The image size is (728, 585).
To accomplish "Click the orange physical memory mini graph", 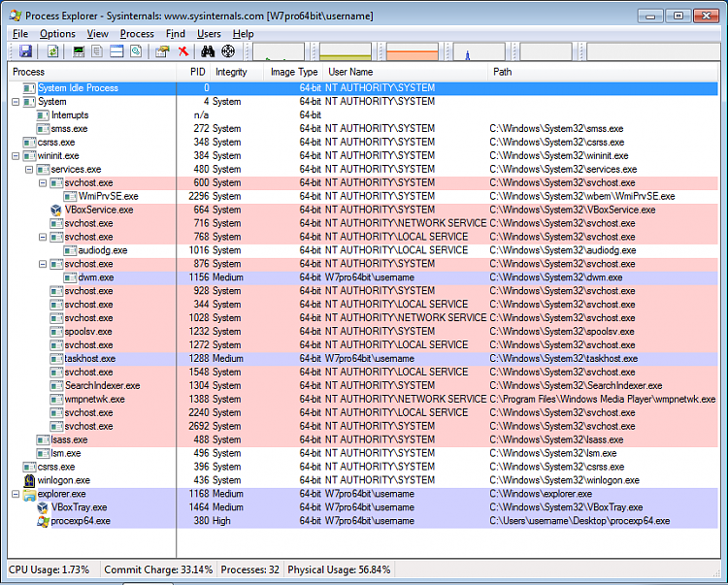I will (x=413, y=52).
